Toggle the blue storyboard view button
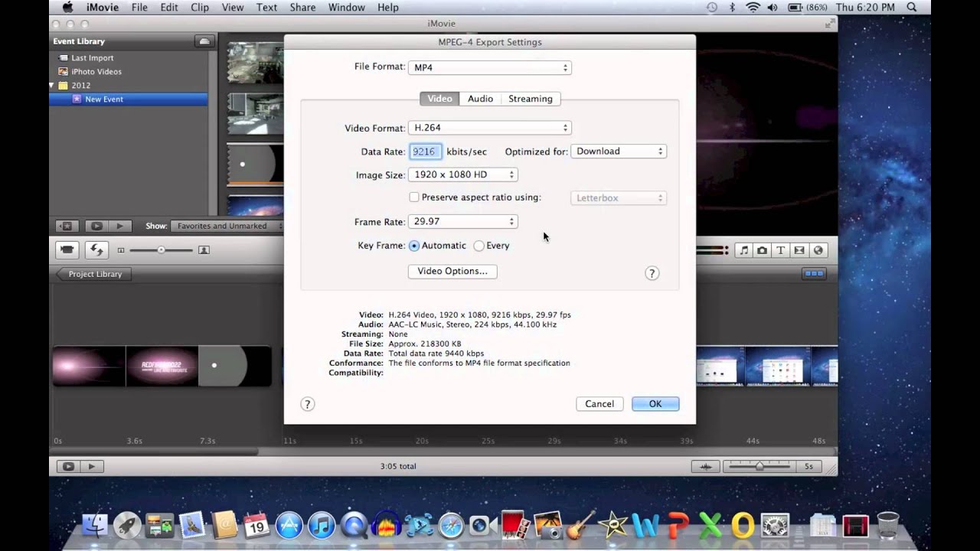 point(813,274)
